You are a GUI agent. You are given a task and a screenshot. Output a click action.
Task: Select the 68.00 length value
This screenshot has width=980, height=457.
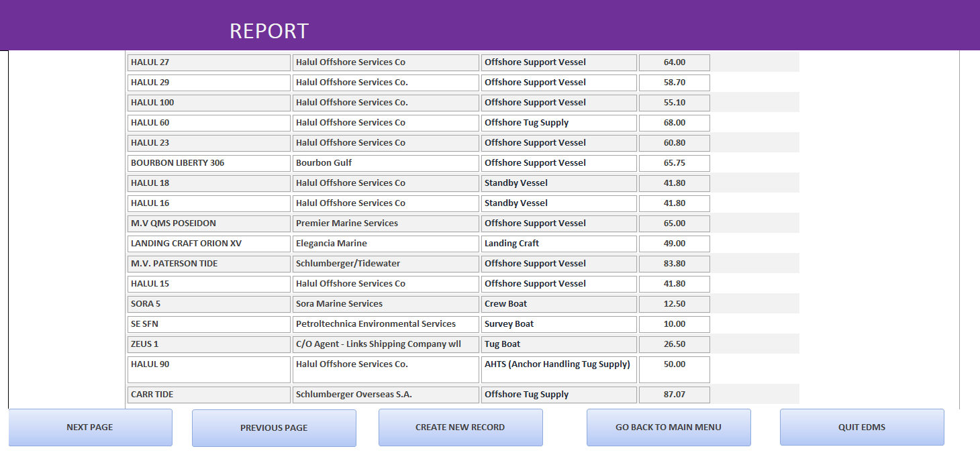click(675, 123)
